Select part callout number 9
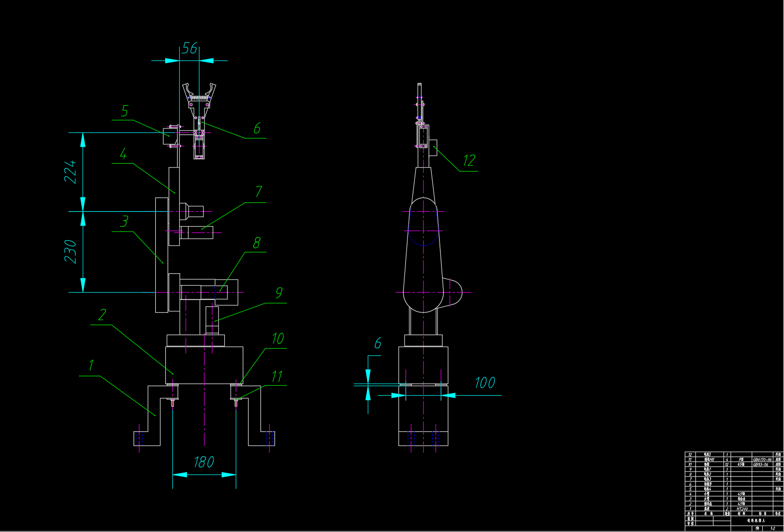 coord(279,293)
